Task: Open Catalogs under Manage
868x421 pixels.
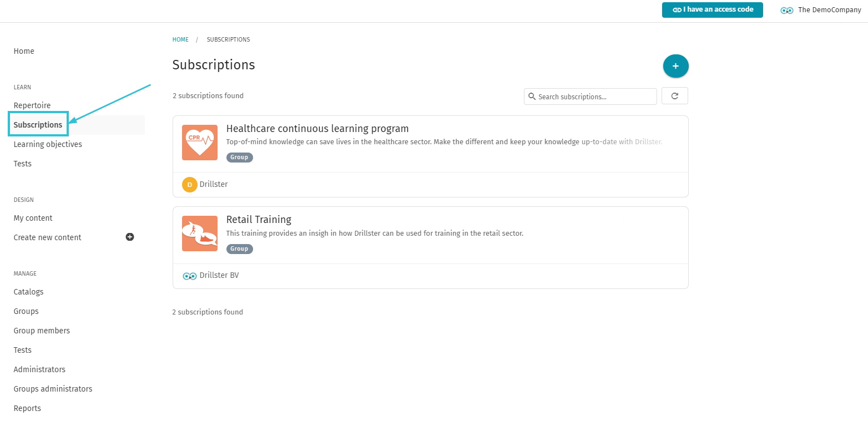Action: pos(29,292)
